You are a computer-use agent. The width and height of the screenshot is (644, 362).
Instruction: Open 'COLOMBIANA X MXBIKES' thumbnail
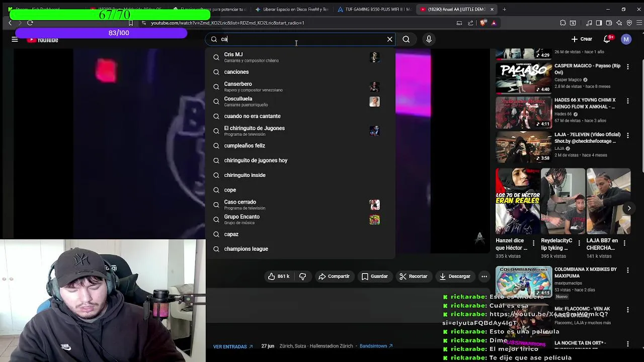click(524, 282)
